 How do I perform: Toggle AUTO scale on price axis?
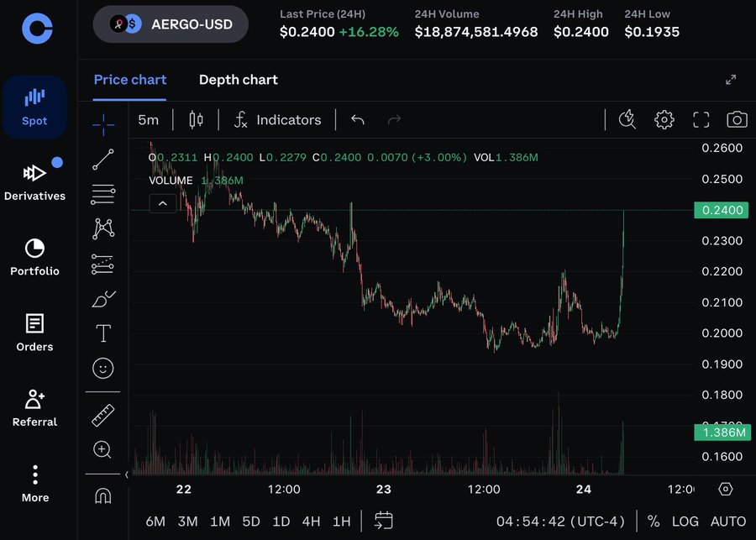coord(728,522)
